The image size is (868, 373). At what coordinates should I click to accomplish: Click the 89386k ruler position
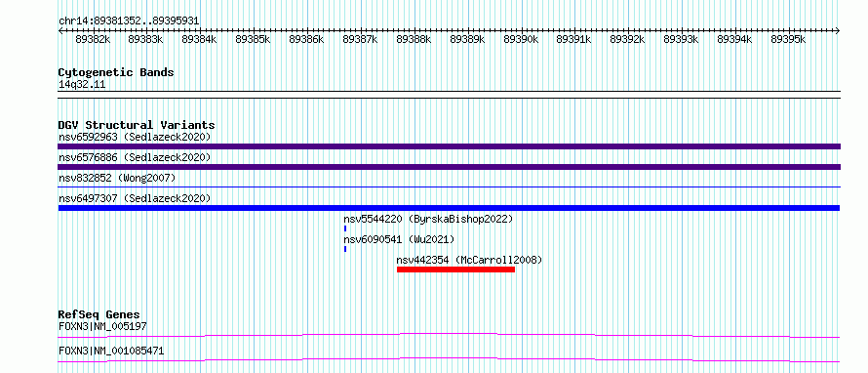pos(306,39)
